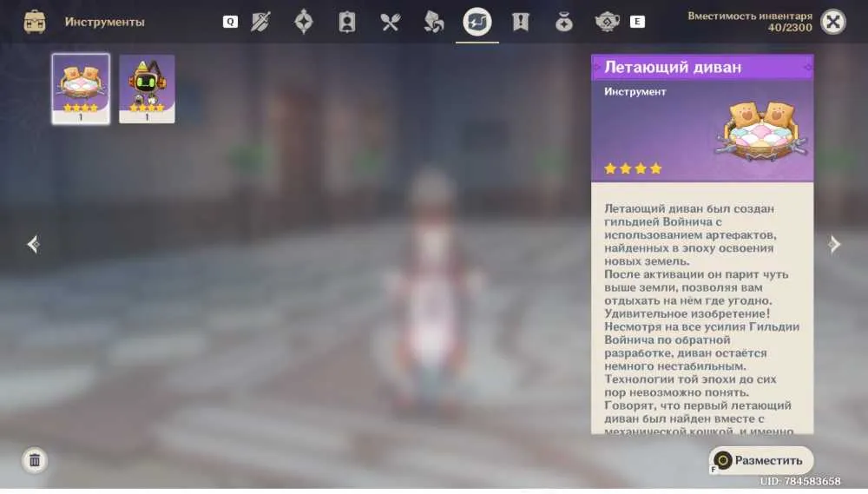Select the Летающий диван item thumbnail
The height and width of the screenshot is (494, 868).
tap(81, 89)
